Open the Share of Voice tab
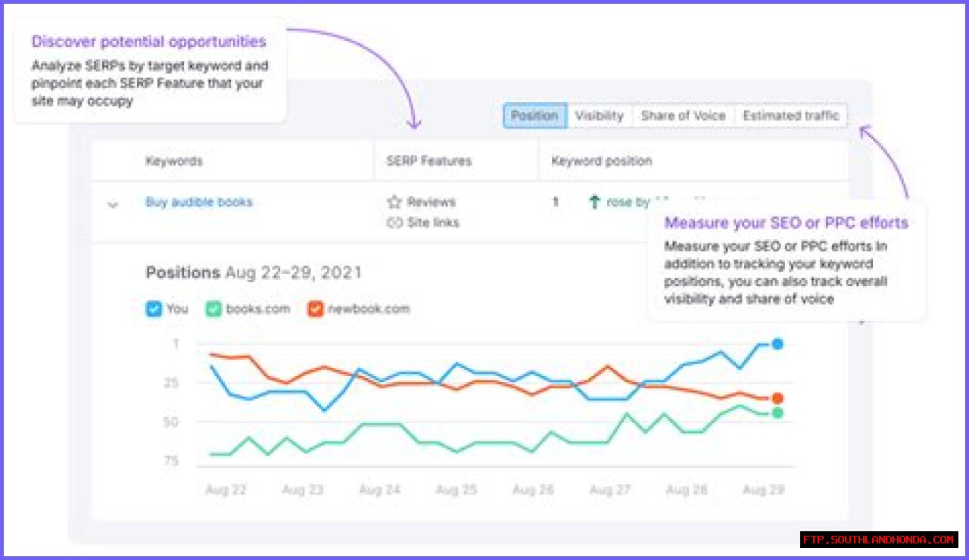This screenshot has height=560, width=969. 683,116
